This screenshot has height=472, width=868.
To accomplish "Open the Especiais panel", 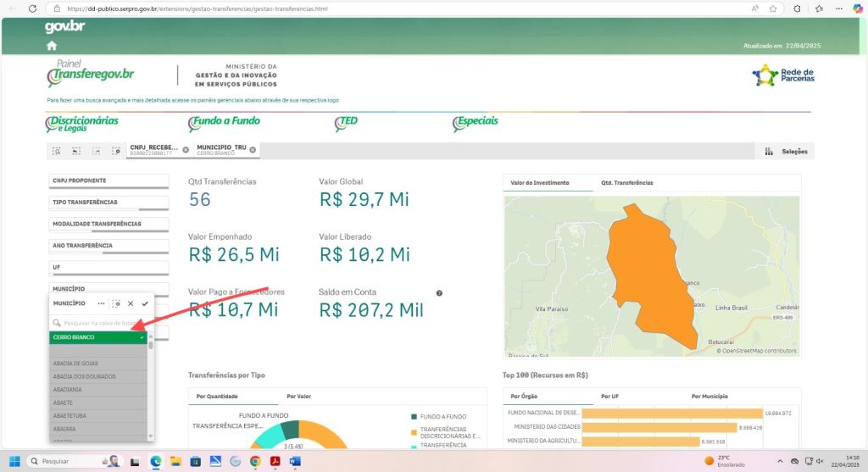I will [475, 123].
